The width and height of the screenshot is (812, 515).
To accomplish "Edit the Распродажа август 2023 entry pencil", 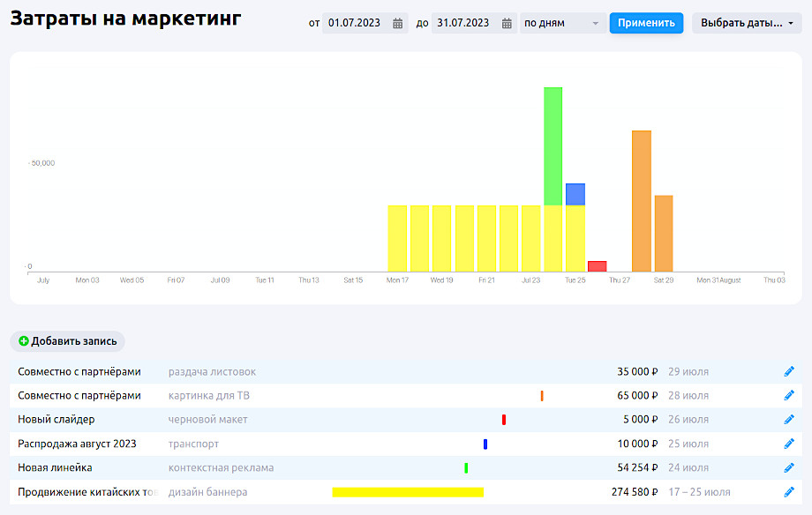I will pos(789,444).
